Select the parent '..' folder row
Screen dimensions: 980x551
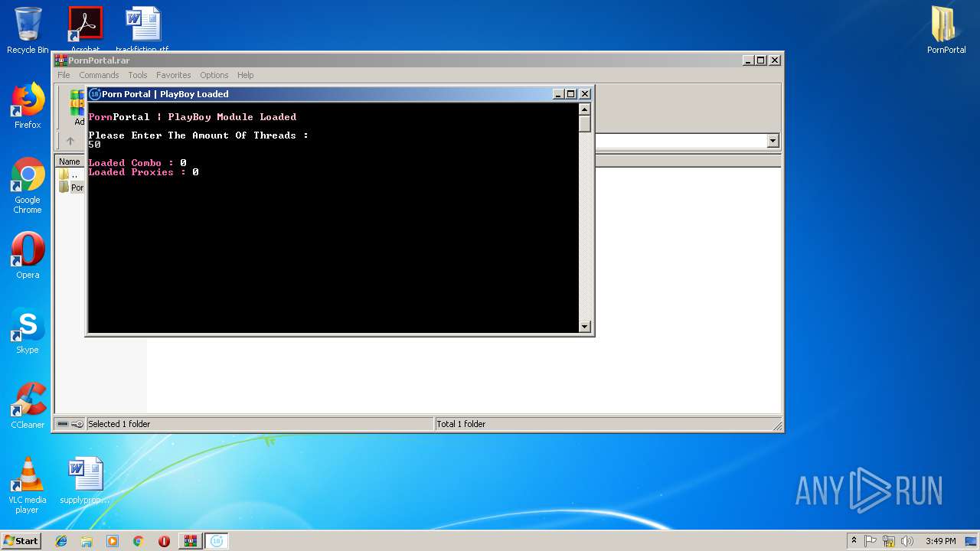point(70,174)
